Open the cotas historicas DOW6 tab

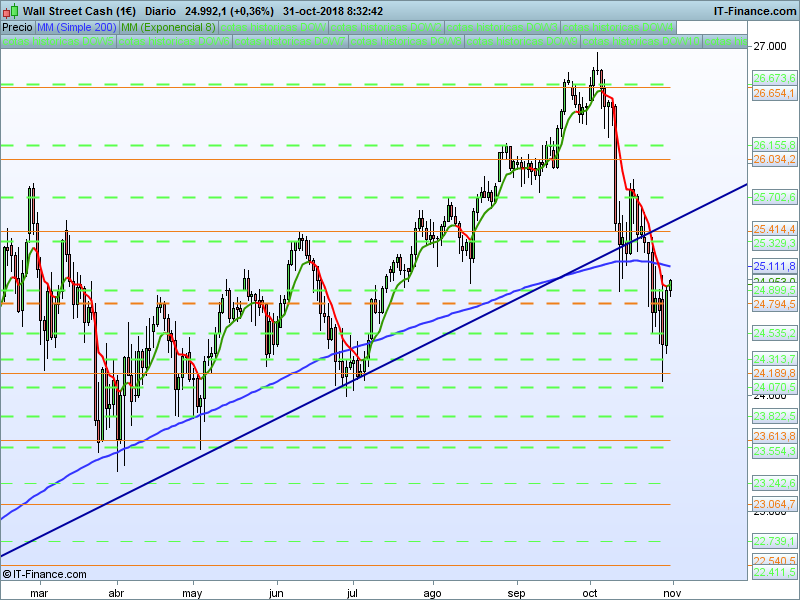(x=174, y=41)
